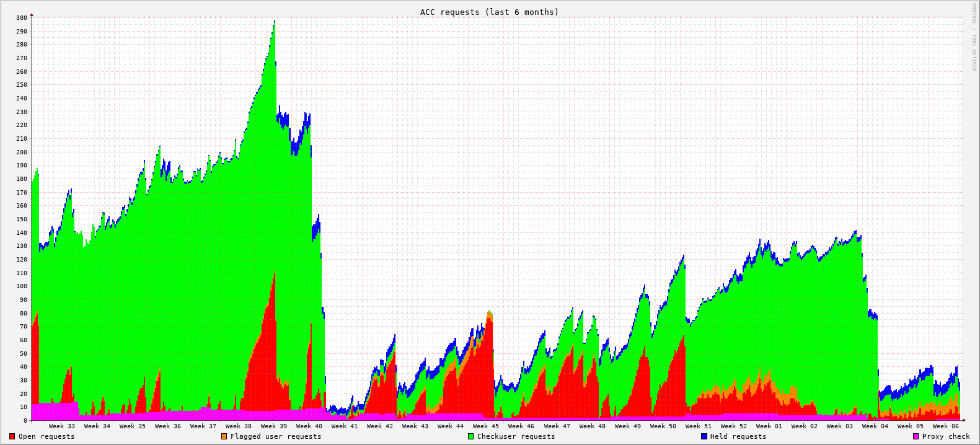
Task: Click the blue Held requests legend swatch
Action: point(704,436)
